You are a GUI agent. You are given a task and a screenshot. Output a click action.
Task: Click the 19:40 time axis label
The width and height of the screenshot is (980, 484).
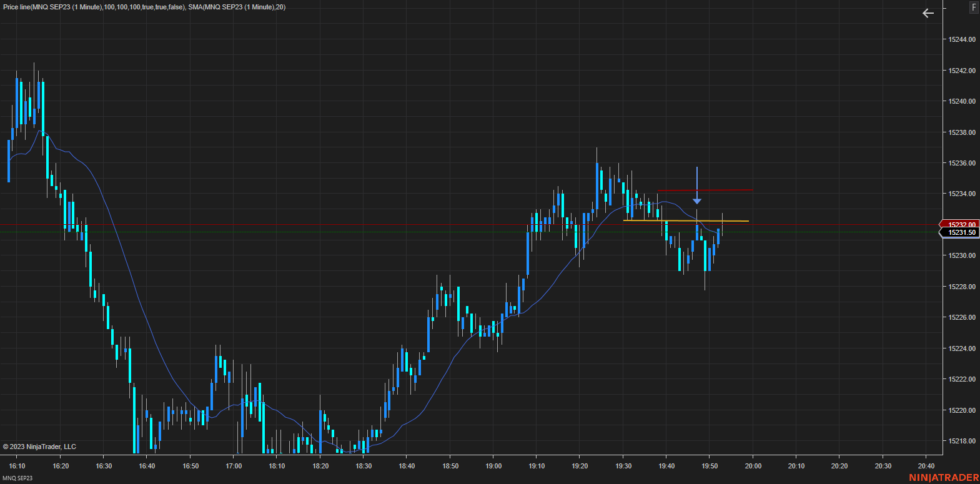pos(666,466)
